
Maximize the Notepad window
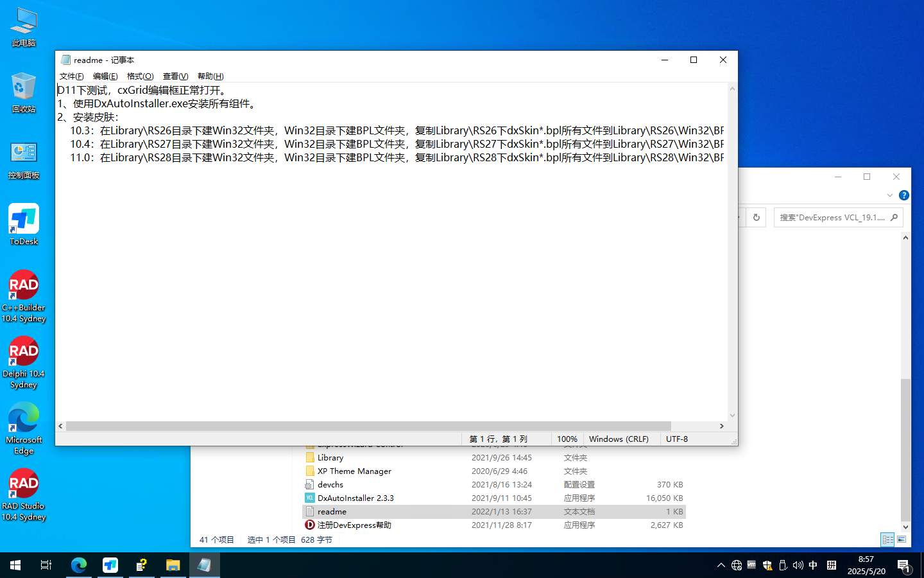[694, 60]
